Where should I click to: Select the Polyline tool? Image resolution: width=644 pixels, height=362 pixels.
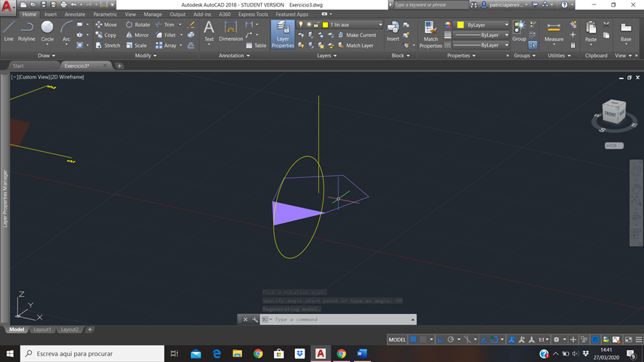point(26,31)
